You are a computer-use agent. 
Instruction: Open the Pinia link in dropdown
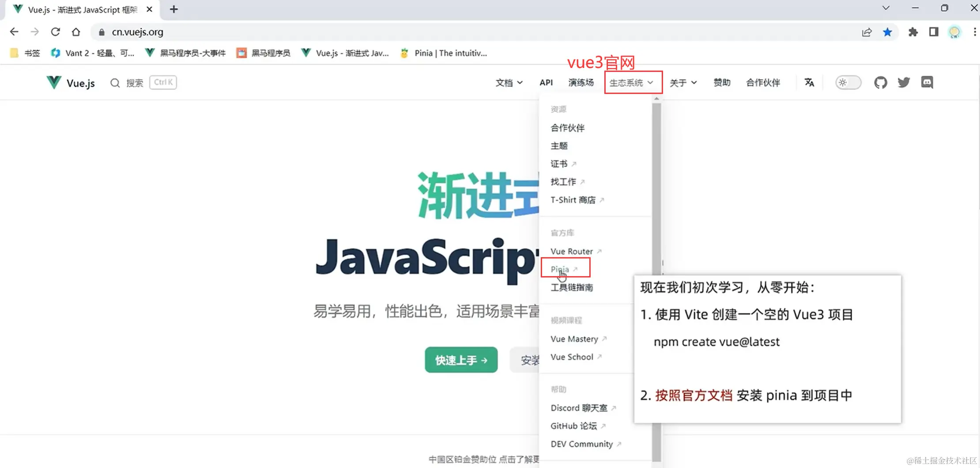564,269
